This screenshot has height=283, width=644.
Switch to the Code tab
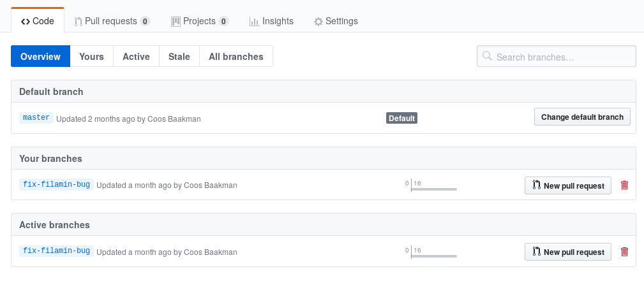[38, 21]
